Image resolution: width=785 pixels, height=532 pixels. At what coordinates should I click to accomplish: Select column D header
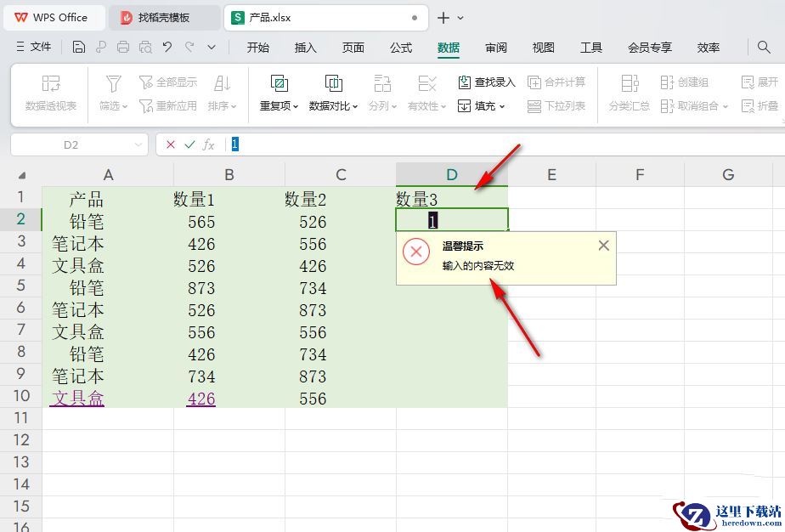pos(452,174)
